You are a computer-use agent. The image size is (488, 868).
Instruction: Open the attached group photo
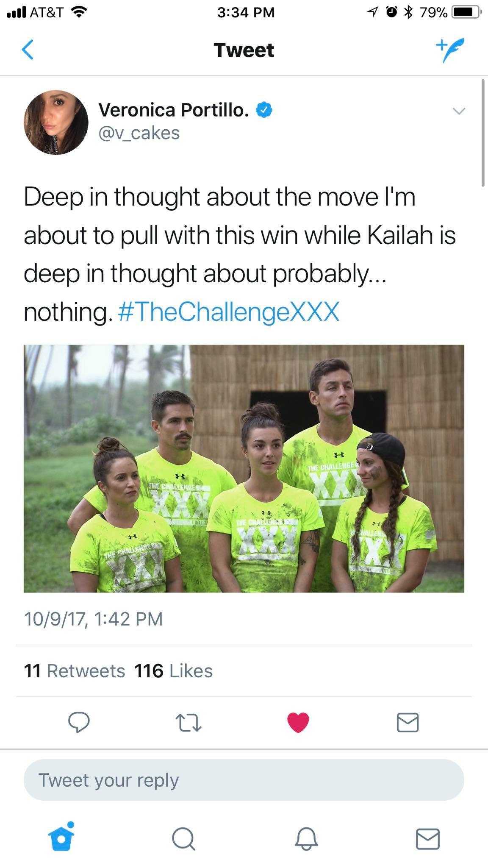tap(244, 468)
